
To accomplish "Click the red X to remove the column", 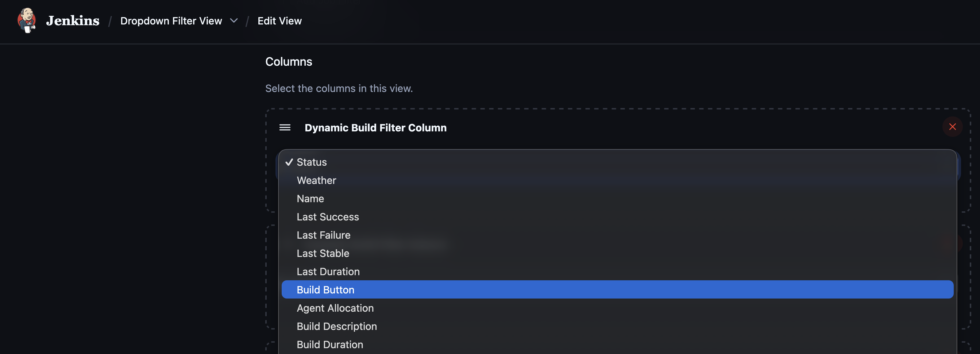I will 953,127.
